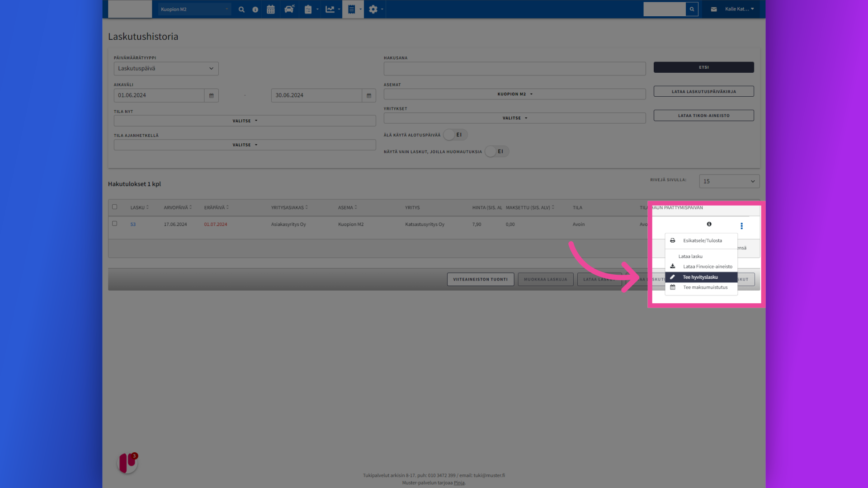Open invoice number 53 link
The image size is (868, 488).
(x=133, y=224)
